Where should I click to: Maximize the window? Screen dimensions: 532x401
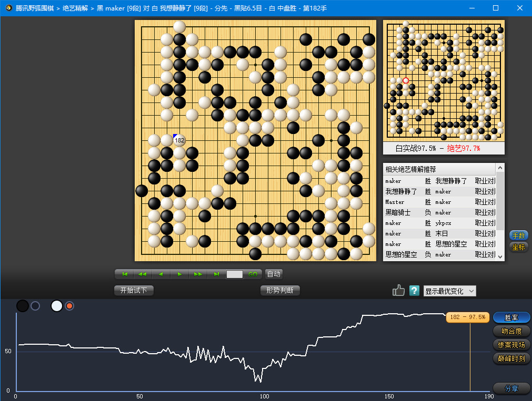(x=496, y=8)
